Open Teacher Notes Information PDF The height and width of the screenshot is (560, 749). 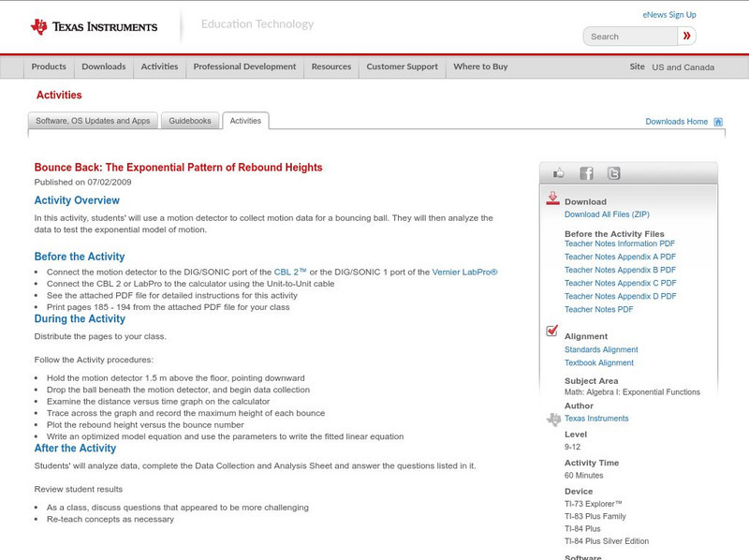[620, 243]
